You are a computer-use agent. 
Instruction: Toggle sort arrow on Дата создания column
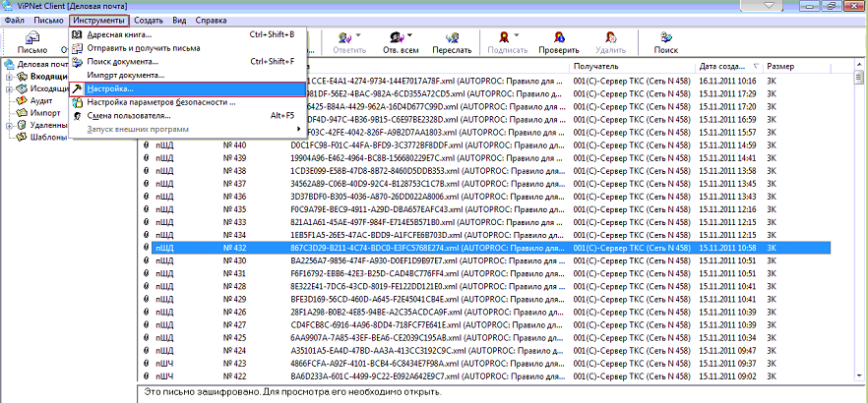point(756,66)
